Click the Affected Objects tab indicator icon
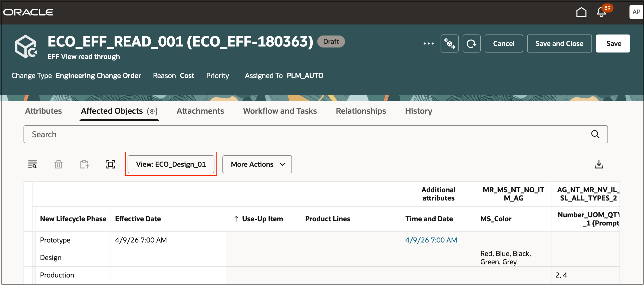Image resolution: width=644 pixels, height=285 pixels. tap(152, 111)
